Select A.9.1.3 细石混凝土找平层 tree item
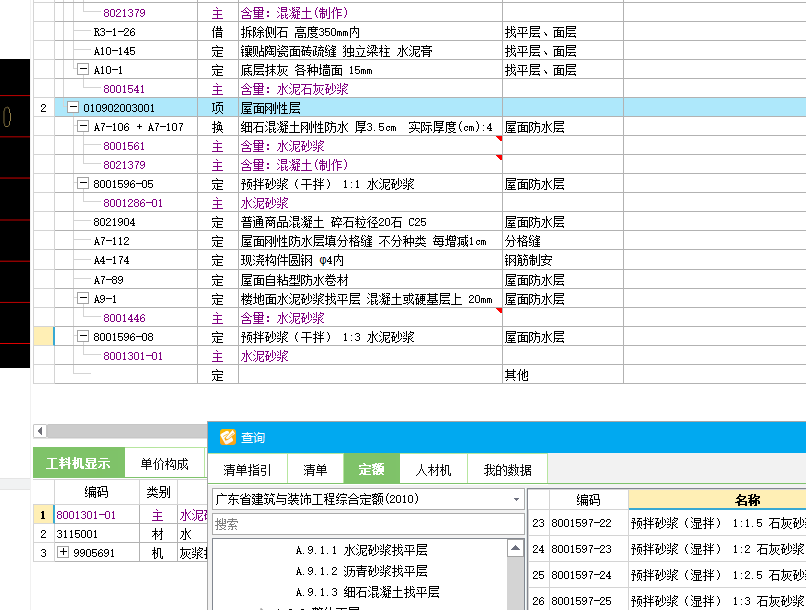Screen dimensions: 806x610 coord(368,592)
